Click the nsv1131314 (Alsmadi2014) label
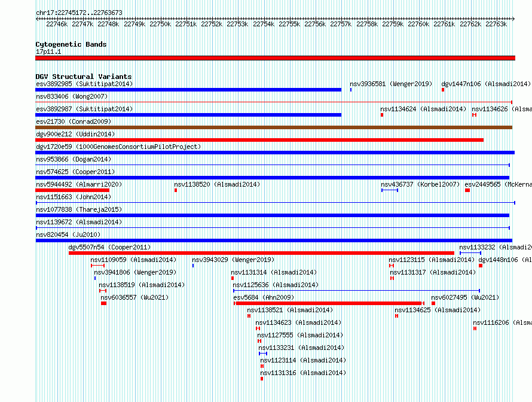 [274, 272]
